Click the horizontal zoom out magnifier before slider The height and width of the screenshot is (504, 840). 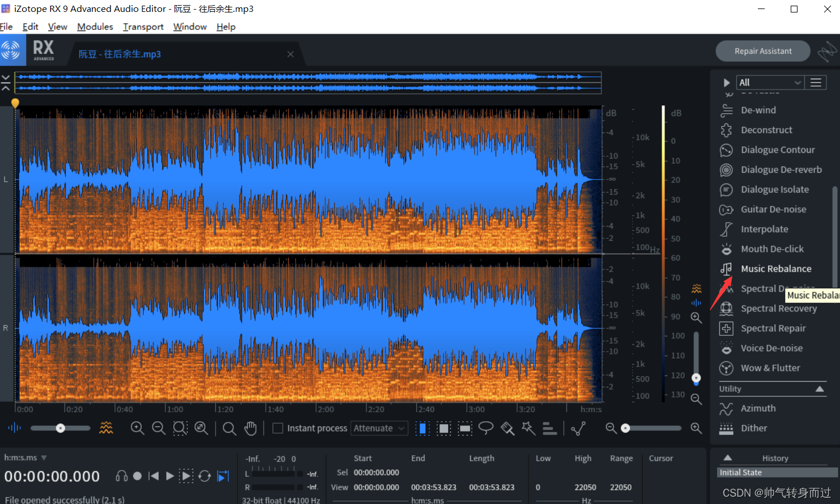[x=611, y=428]
